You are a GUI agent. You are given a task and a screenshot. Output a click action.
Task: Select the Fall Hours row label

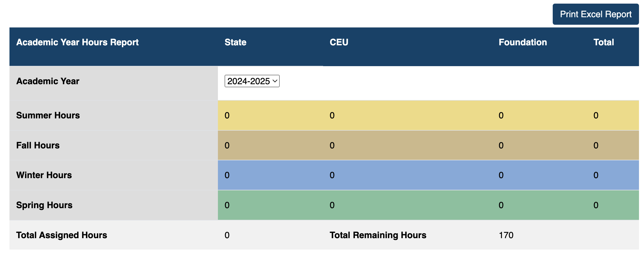pos(38,145)
